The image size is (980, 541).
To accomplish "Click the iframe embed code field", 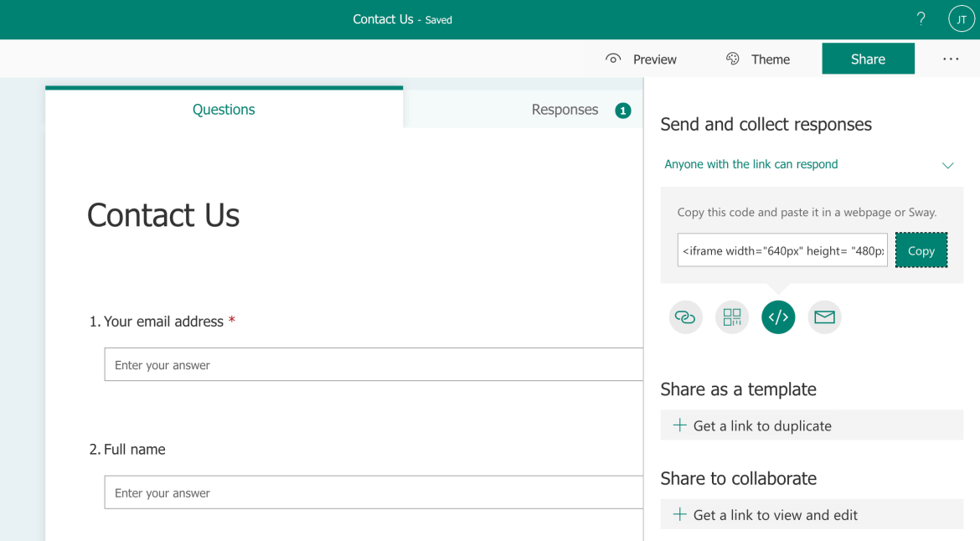I will coord(781,250).
